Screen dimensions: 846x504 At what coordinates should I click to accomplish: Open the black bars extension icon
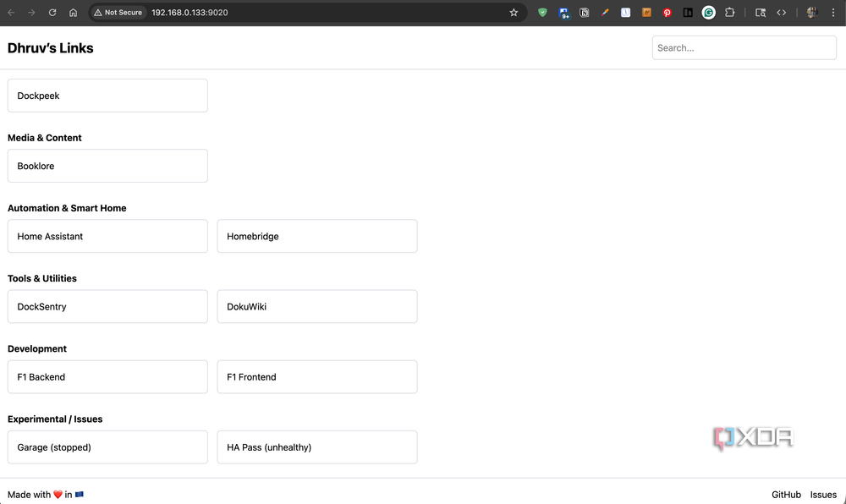click(688, 13)
